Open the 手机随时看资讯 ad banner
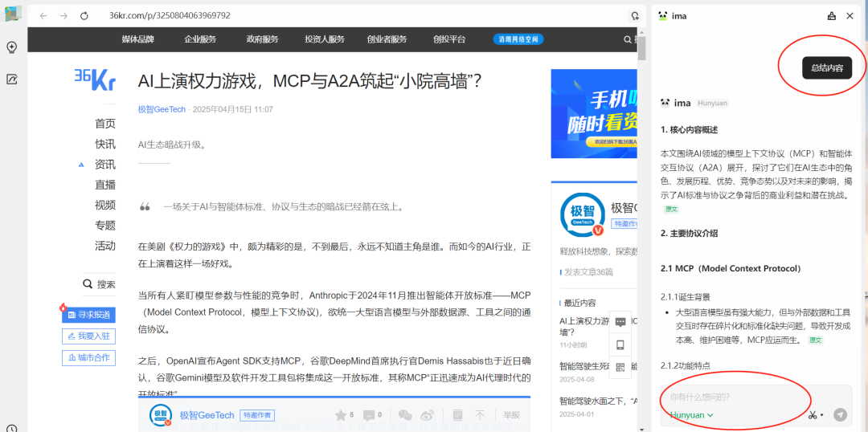The image size is (868, 432). (594, 114)
